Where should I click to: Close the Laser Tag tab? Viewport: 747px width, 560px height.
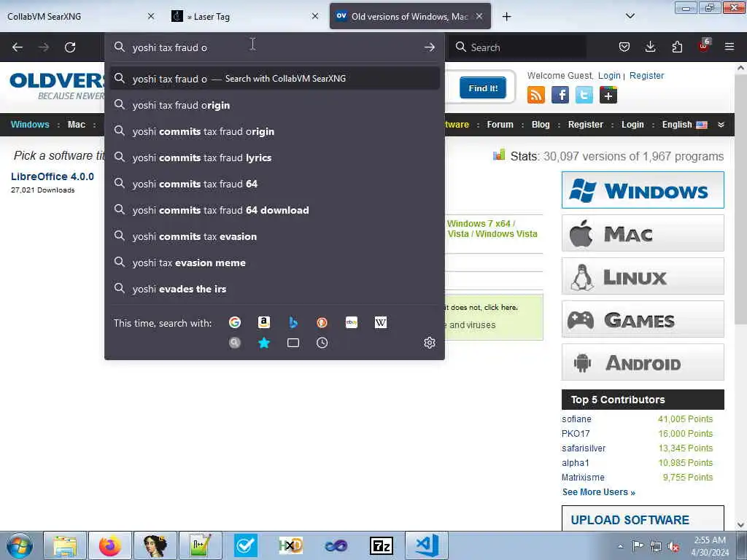pyautogui.click(x=315, y=17)
